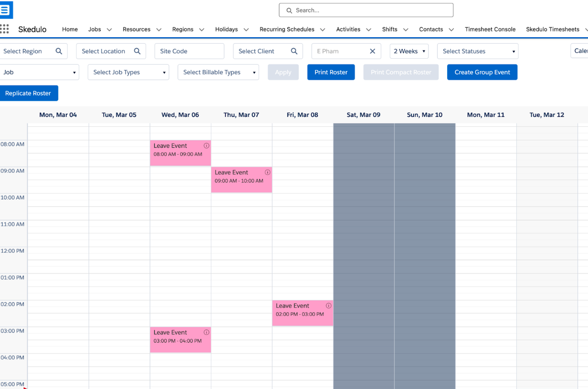Image resolution: width=588 pixels, height=389 pixels.
Task: Click the search icon in Select Location
Action: click(x=137, y=51)
